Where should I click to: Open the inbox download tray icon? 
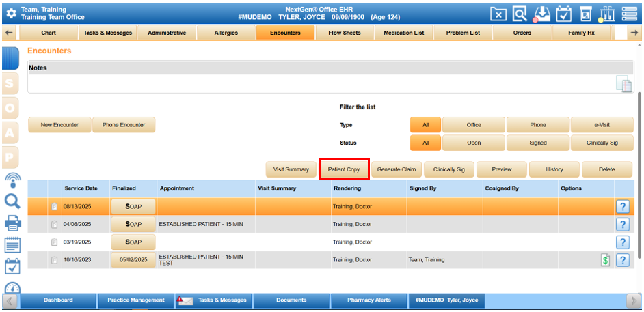(x=542, y=13)
